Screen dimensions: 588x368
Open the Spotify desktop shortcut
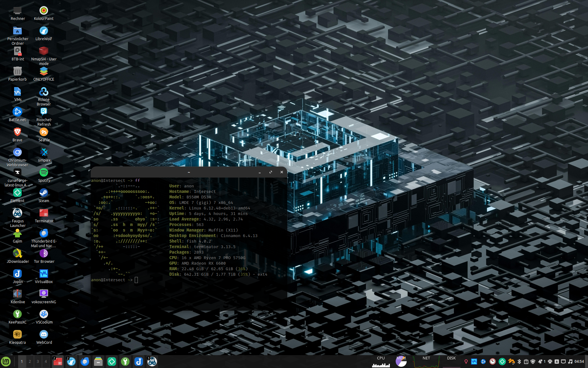44,173
